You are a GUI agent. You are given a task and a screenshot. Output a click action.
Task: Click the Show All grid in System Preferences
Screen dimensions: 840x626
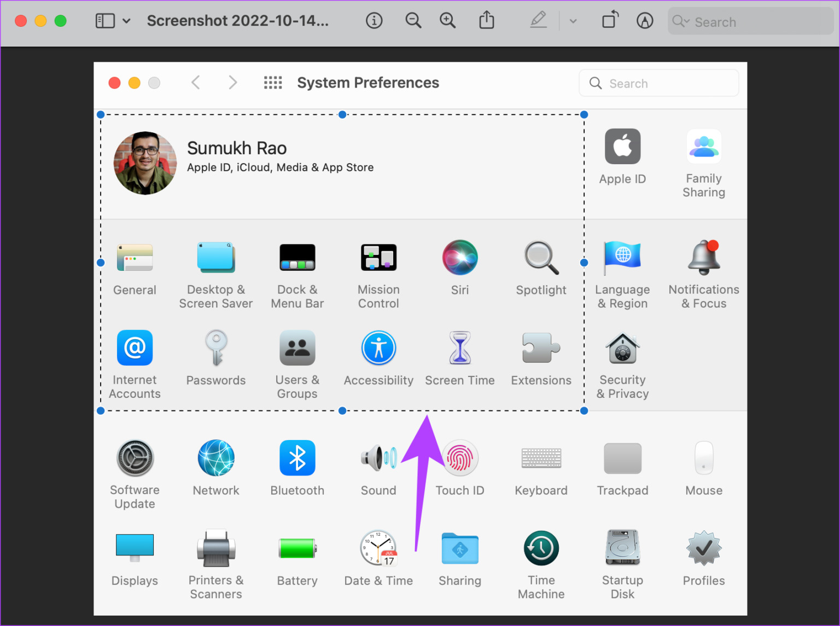(273, 82)
